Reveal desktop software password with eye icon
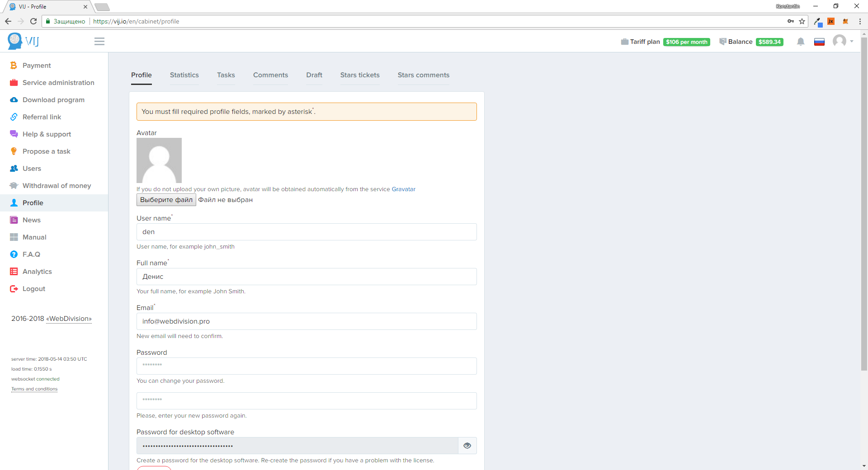Screen dimensions: 868x470 pos(467,446)
